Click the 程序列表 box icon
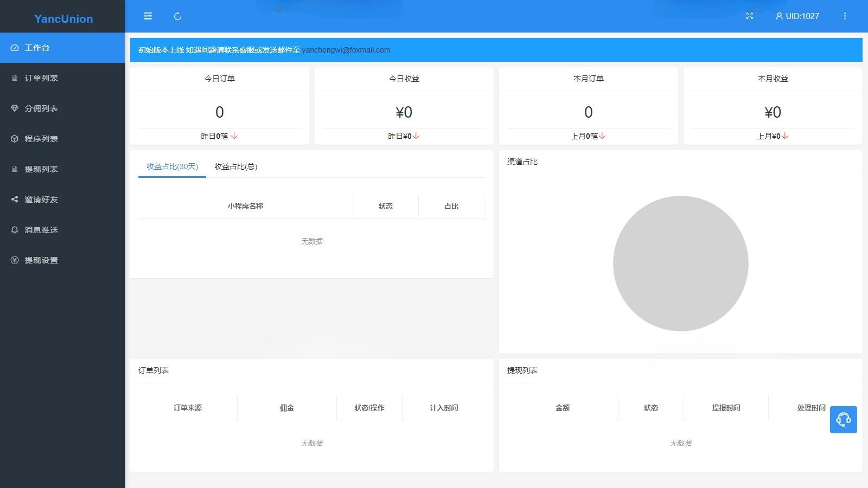 [15, 138]
